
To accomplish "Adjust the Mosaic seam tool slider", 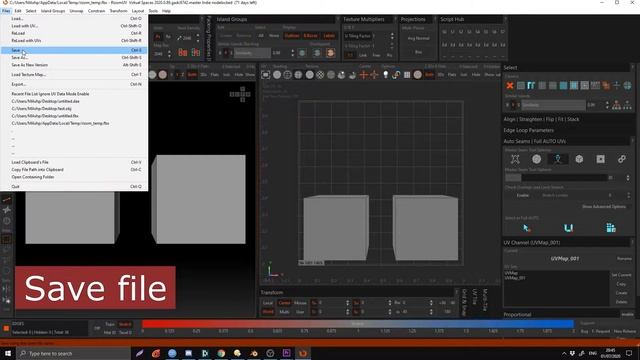I will tap(557, 178).
